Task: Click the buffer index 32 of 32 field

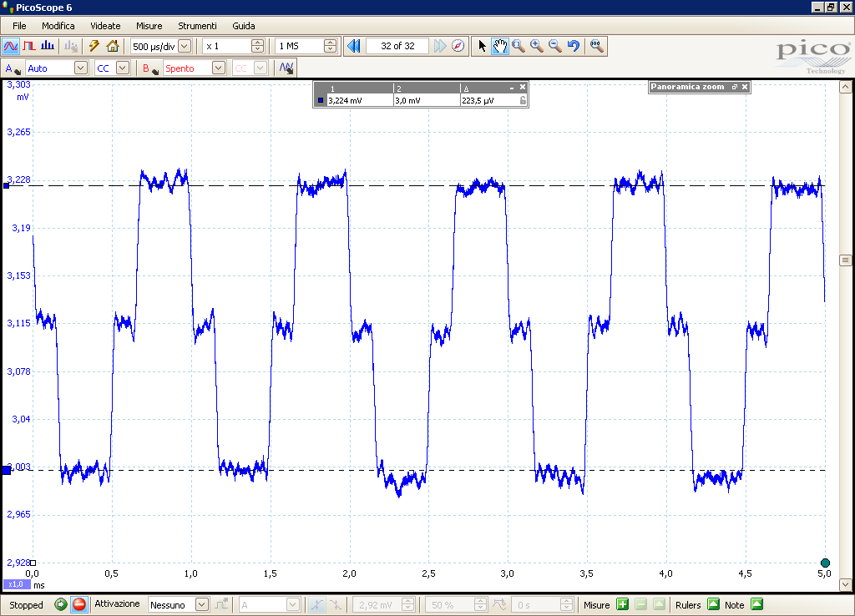Action: (x=397, y=47)
